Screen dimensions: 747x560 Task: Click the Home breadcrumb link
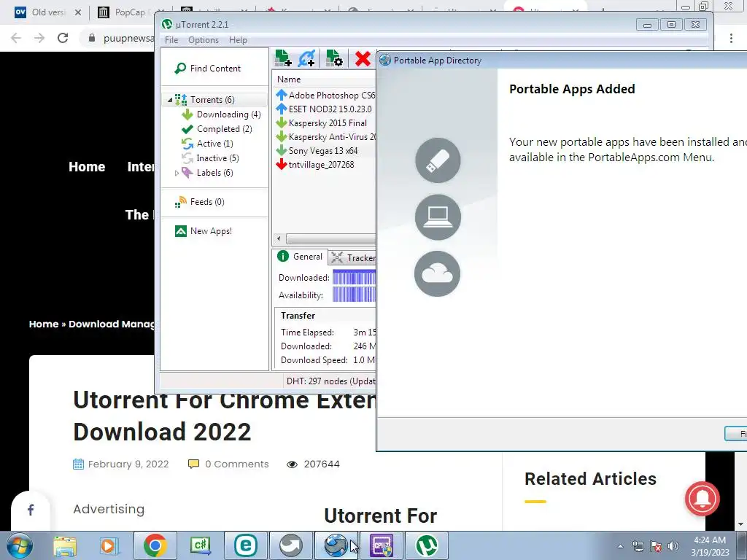tap(43, 324)
